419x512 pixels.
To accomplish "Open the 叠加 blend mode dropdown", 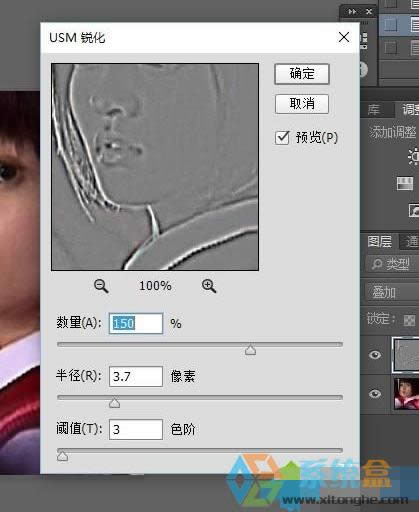I will pos(392,292).
